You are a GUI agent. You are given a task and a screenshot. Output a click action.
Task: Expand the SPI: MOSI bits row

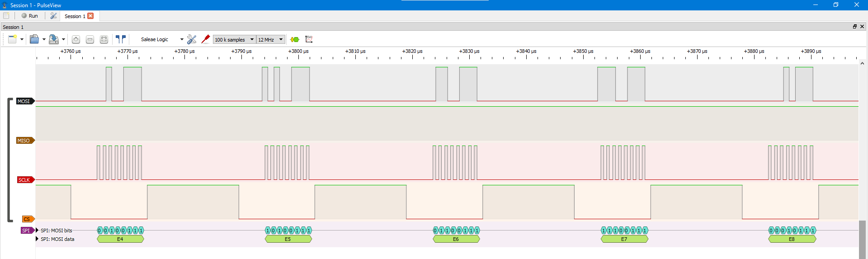point(37,231)
